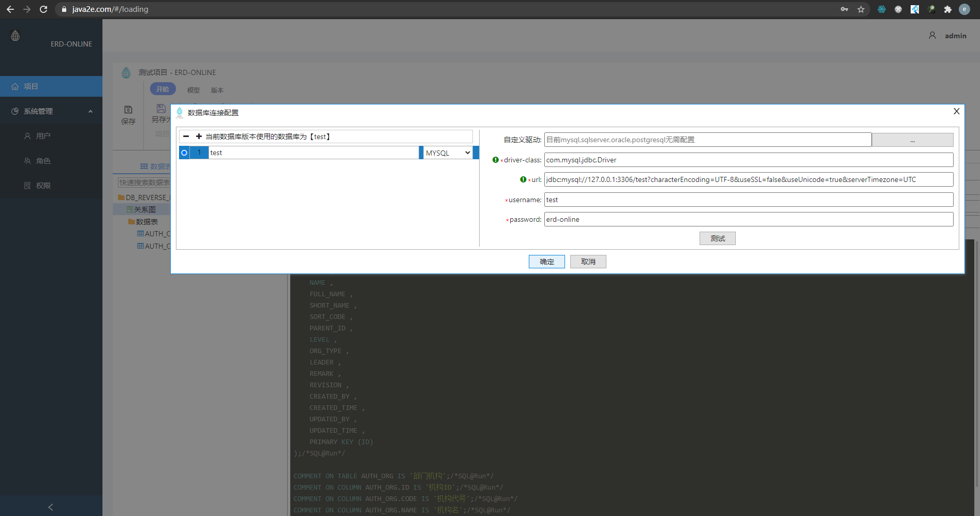Image resolution: width=980 pixels, height=516 pixels.
Task: Click the admin username label
Action: coord(956,36)
